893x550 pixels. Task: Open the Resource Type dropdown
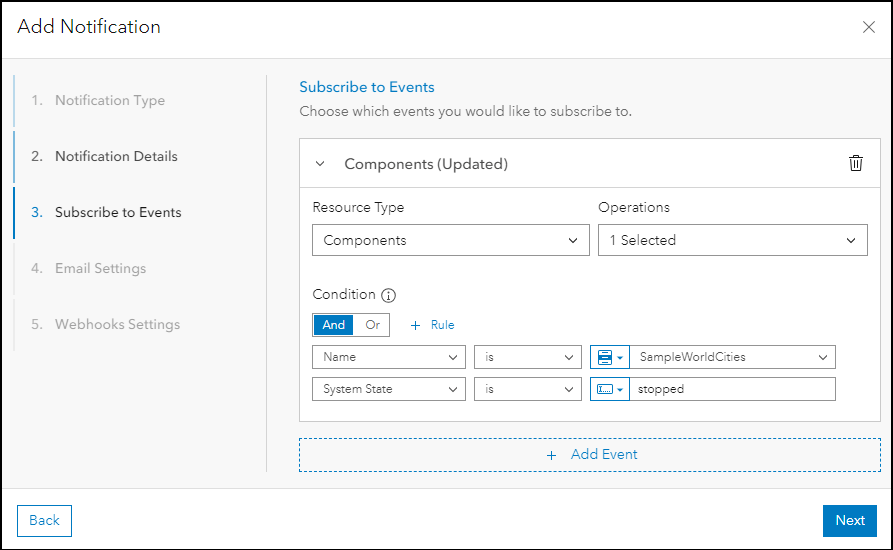[x=451, y=240]
